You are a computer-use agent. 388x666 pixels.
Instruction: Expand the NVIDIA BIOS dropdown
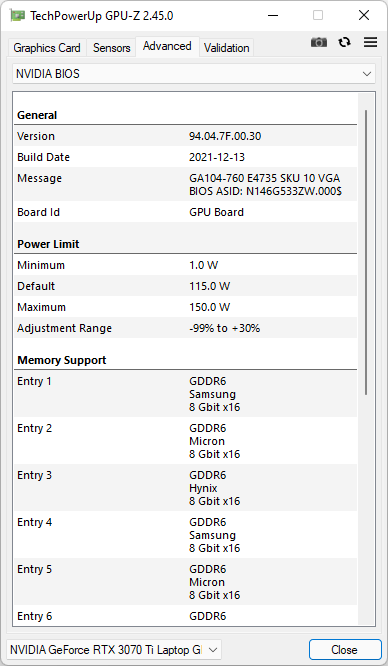(194, 74)
